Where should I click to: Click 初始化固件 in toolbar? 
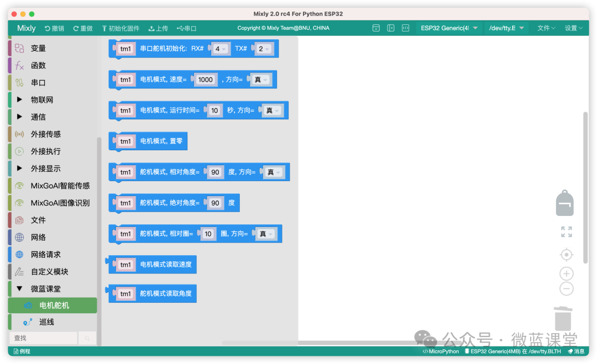121,29
